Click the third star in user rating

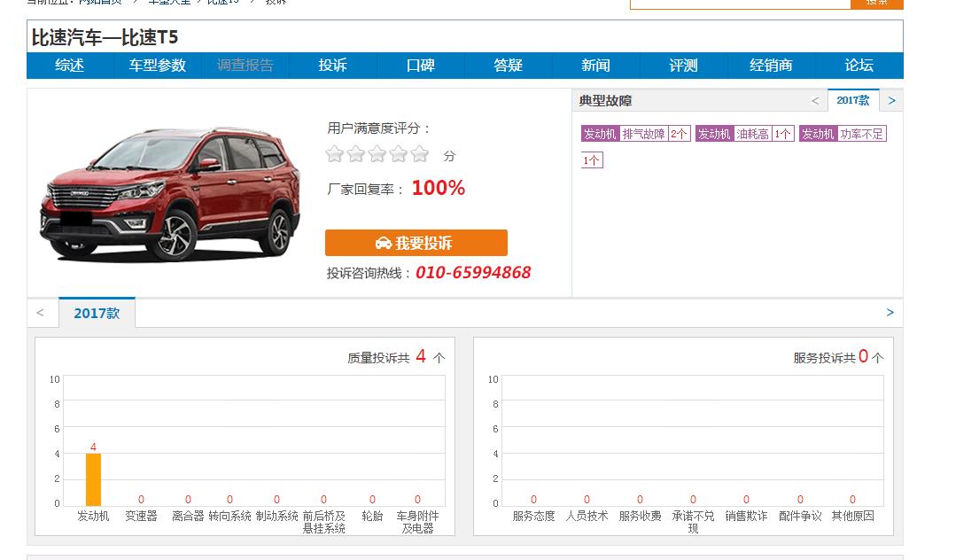(377, 153)
